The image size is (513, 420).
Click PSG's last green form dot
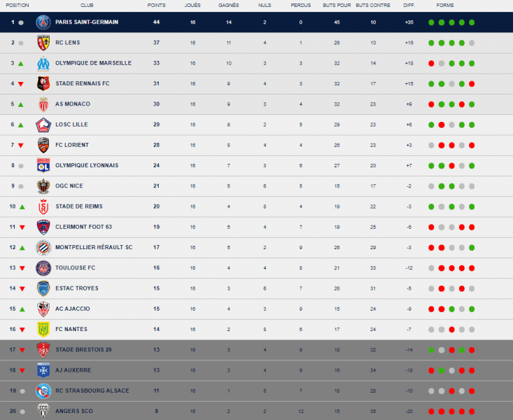tap(472, 22)
